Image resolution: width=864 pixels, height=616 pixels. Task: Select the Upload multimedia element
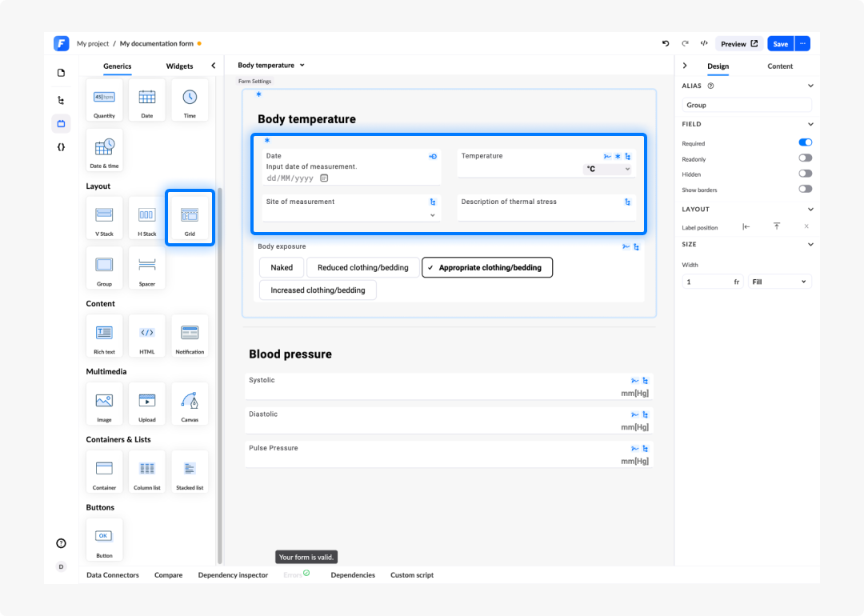(146, 404)
